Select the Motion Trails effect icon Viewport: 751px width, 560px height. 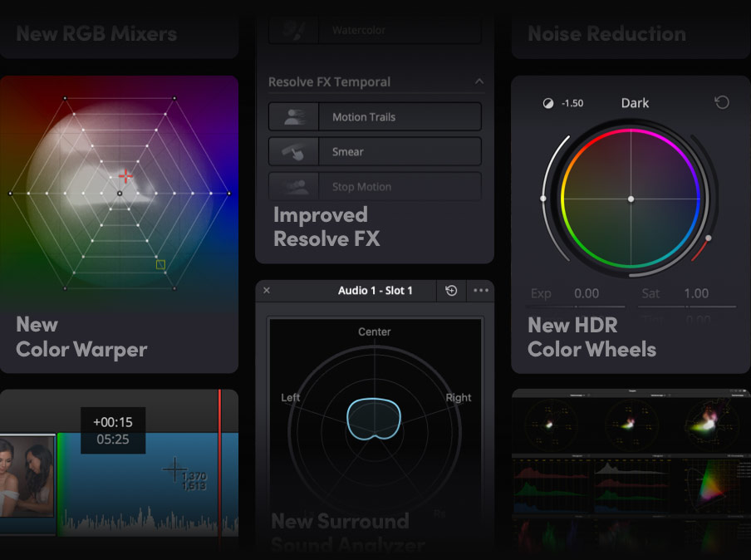(x=292, y=116)
